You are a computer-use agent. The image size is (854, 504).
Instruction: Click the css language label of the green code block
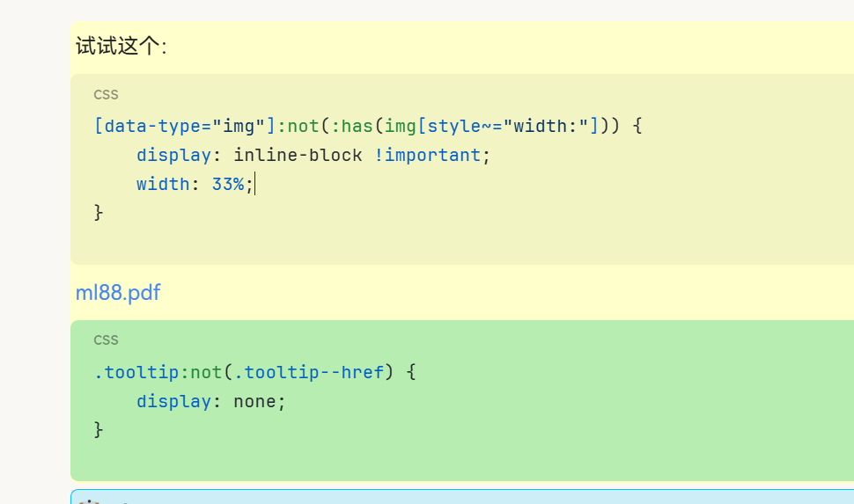tap(106, 340)
